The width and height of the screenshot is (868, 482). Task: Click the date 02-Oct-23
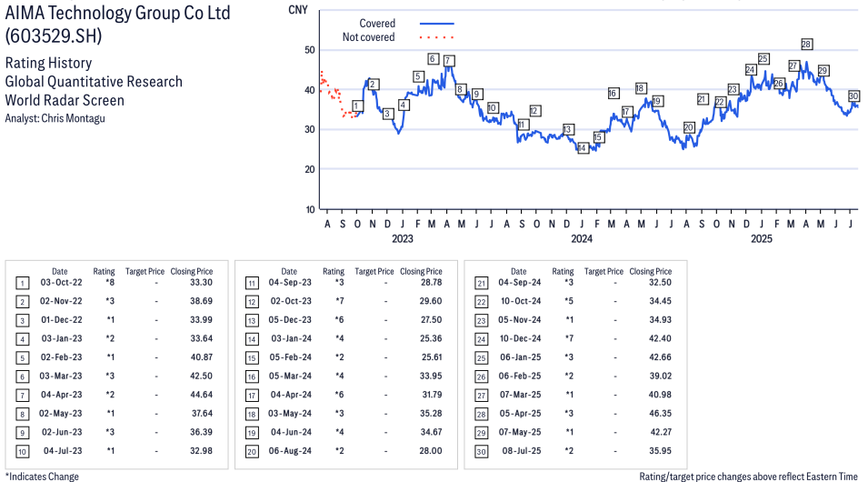coord(291,301)
